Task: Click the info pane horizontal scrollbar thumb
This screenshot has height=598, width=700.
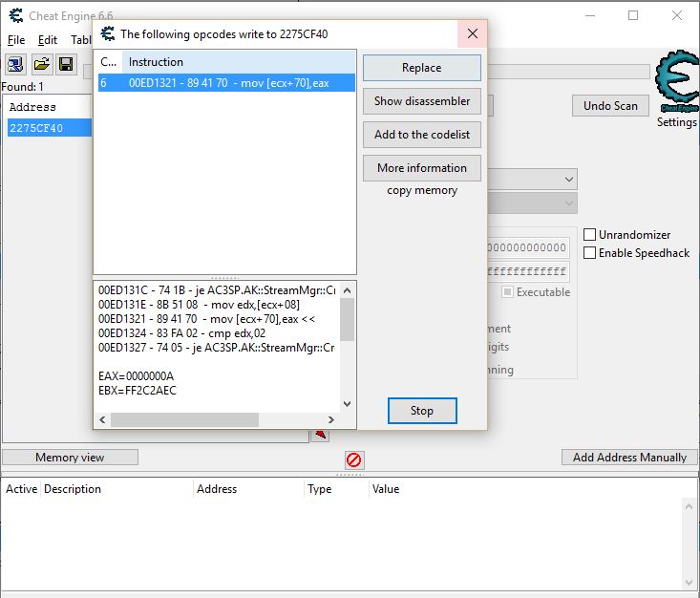Action: [x=185, y=419]
